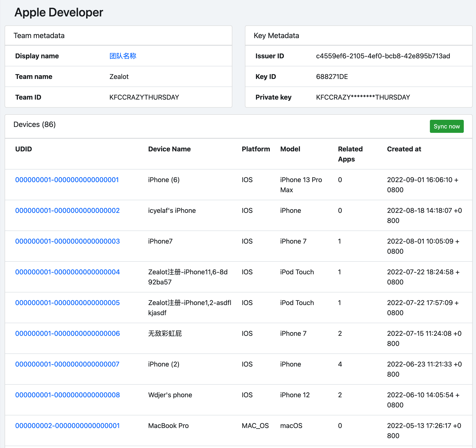Click related apps count 4 for iPhone (2)

point(340,364)
